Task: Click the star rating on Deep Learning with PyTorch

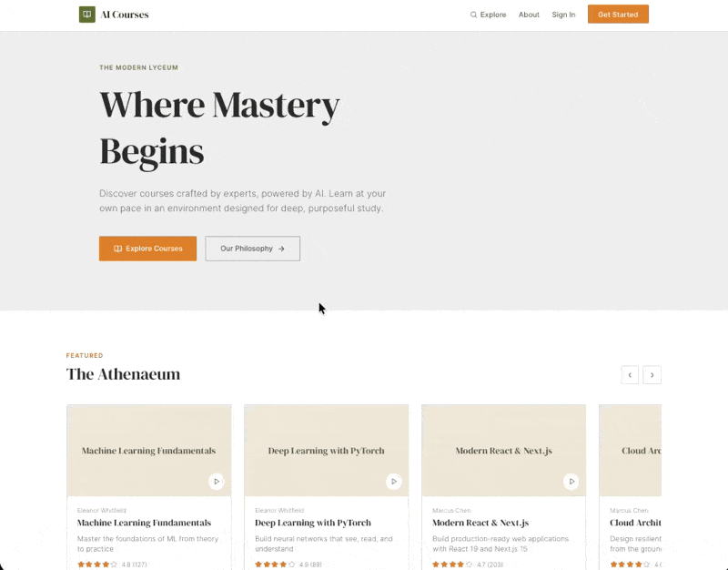Action: pos(275,565)
